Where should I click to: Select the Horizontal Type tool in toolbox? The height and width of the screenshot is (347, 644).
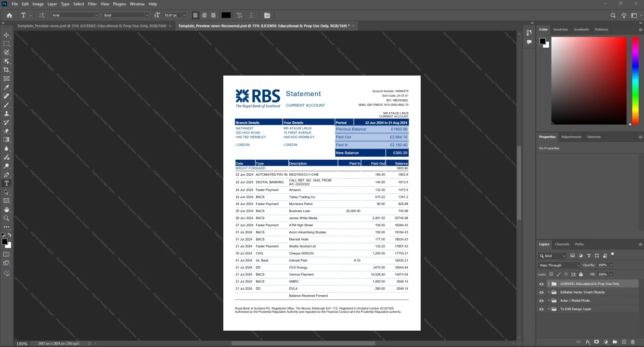tap(6, 183)
